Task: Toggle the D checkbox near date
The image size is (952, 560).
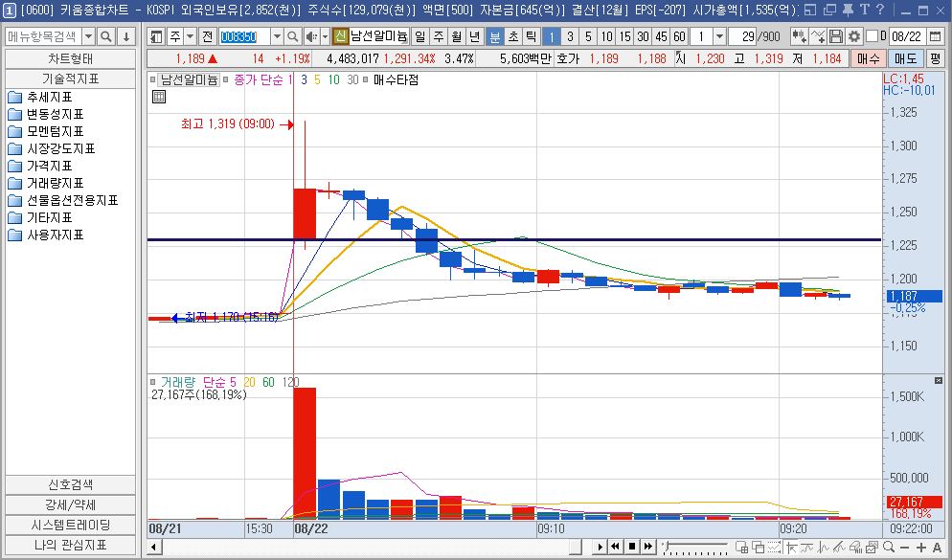Action: (x=872, y=37)
